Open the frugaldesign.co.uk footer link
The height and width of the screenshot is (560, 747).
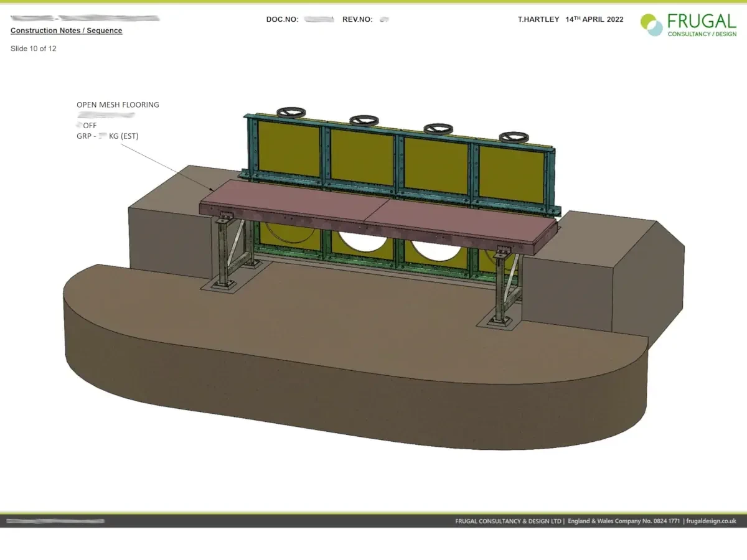(x=712, y=521)
